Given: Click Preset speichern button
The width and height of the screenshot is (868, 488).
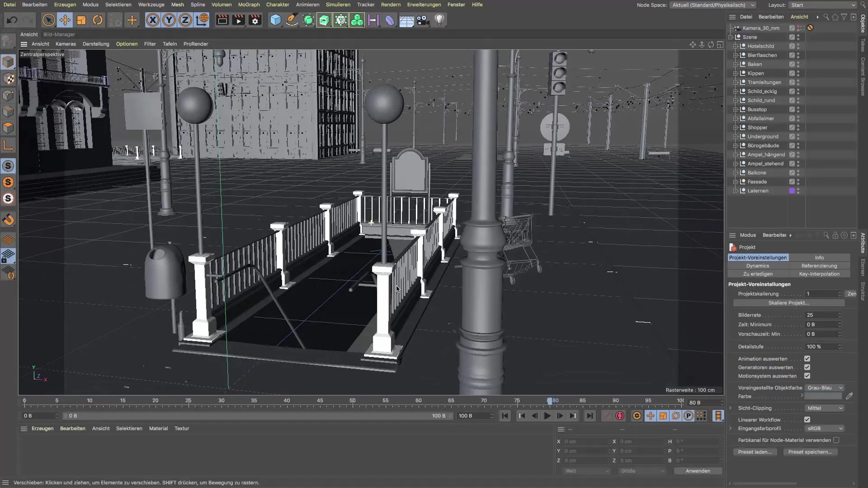Looking at the screenshot, I should (x=810, y=452).
